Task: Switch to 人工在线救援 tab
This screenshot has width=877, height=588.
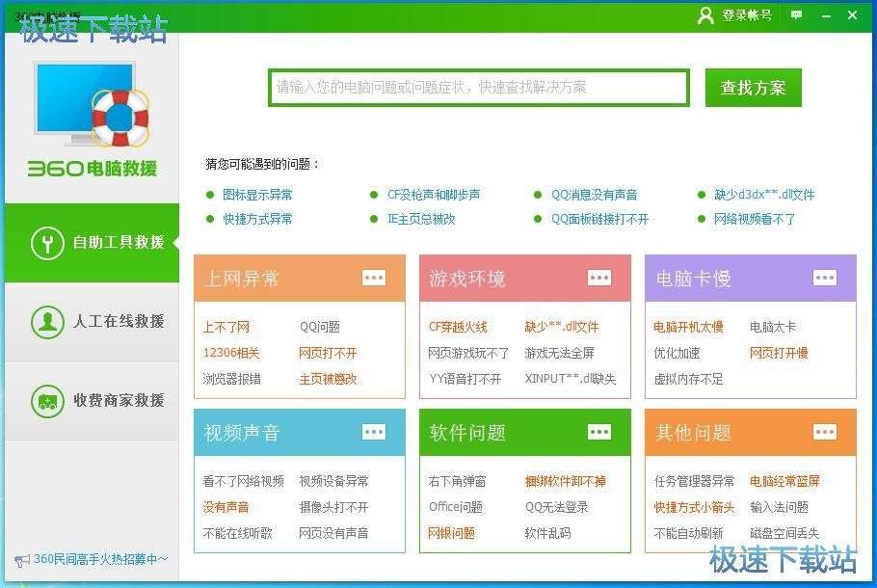Action: pyautogui.click(x=92, y=322)
